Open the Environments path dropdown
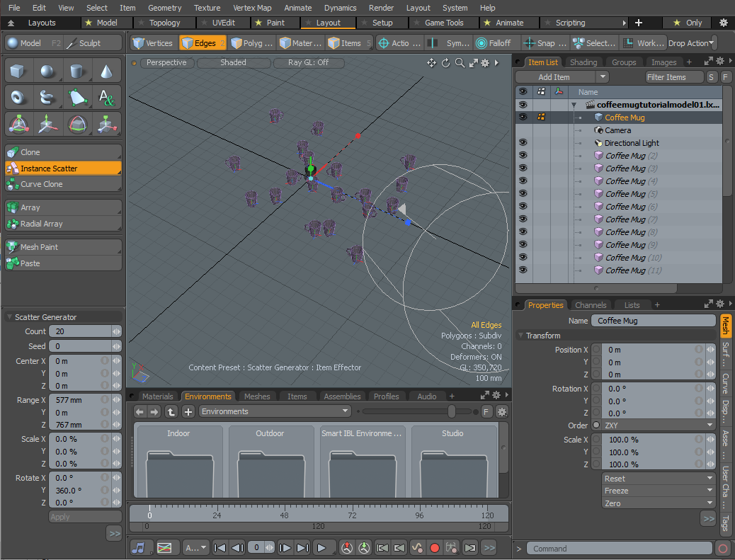The image size is (735, 560). click(x=275, y=411)
